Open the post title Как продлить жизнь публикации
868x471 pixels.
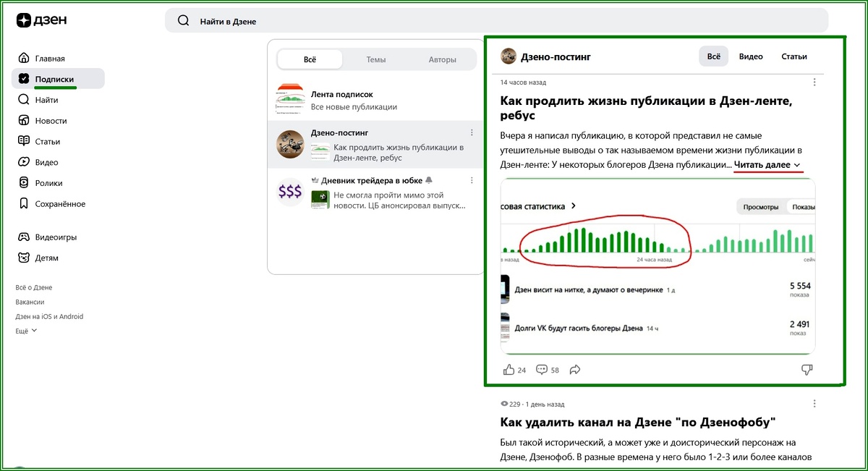(x=646, y=108)
